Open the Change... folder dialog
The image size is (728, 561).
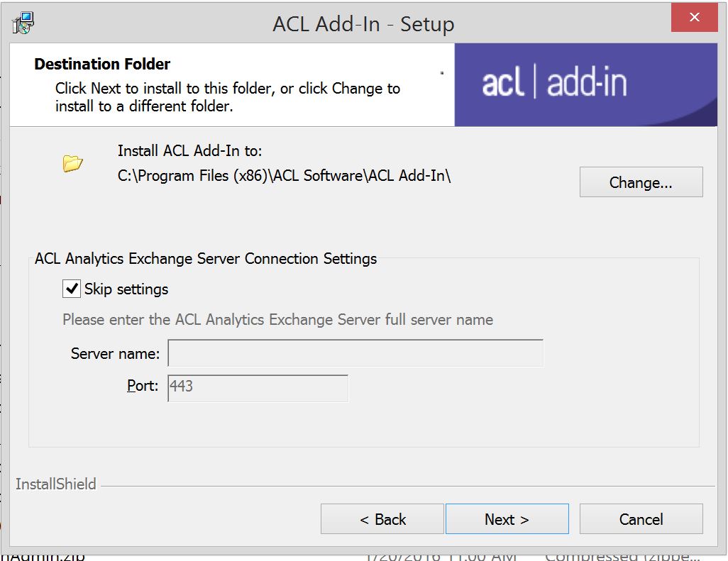click(x=640, y=182)
